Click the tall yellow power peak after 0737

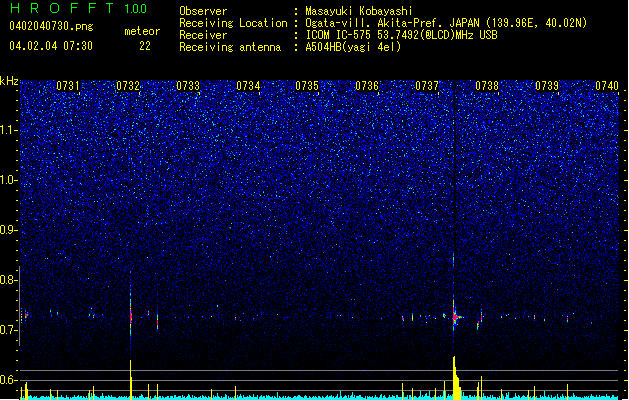(x=456, y=377)
